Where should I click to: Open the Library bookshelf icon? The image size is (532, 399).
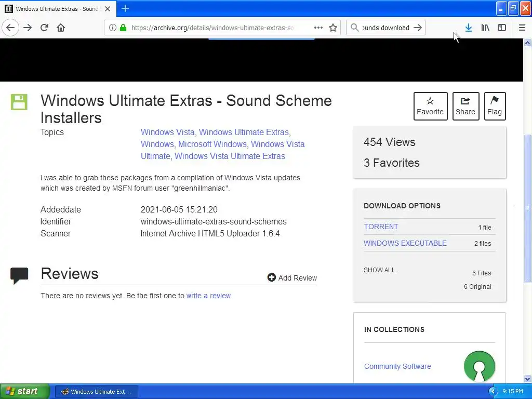485,28
